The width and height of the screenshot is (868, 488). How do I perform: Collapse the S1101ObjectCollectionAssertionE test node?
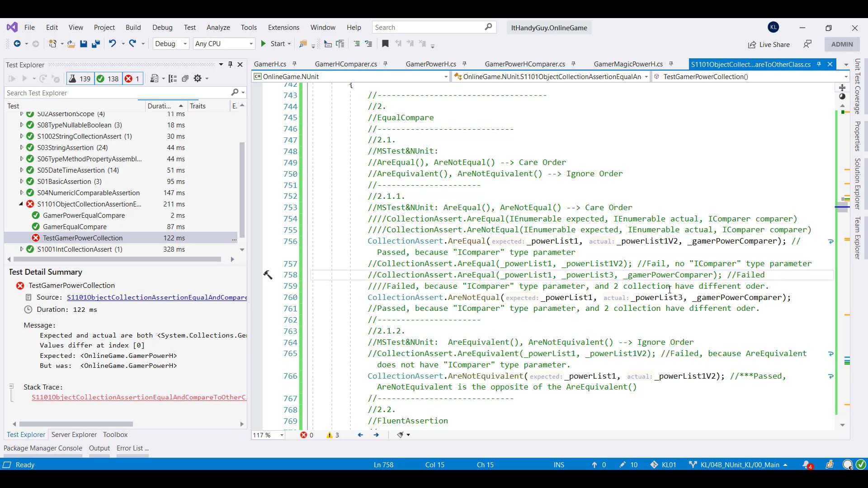coord(21,204)
